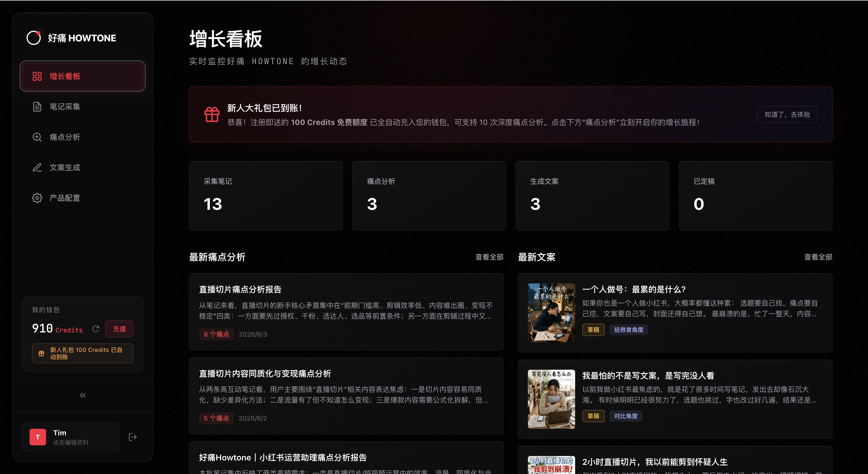Screen dimensions: 868x474
Task: Open the 文案生成 menu item
Action: point(83,167)
